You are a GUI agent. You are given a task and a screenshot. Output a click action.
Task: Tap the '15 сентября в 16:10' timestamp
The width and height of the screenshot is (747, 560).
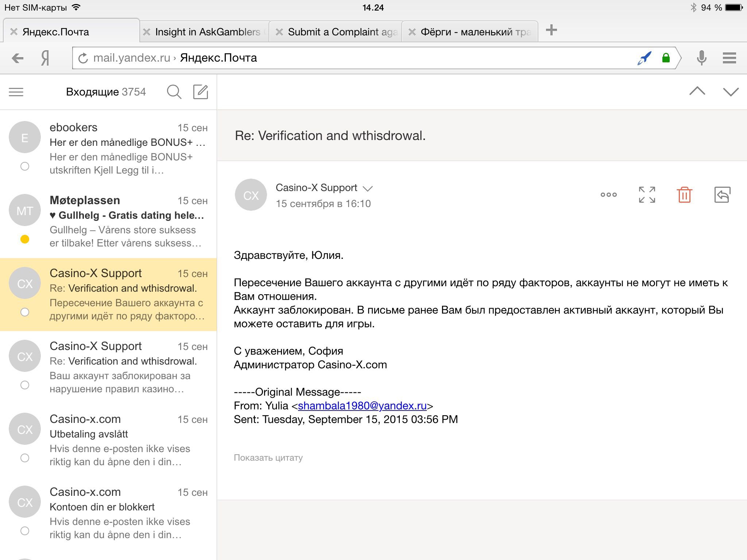[323, 203]
